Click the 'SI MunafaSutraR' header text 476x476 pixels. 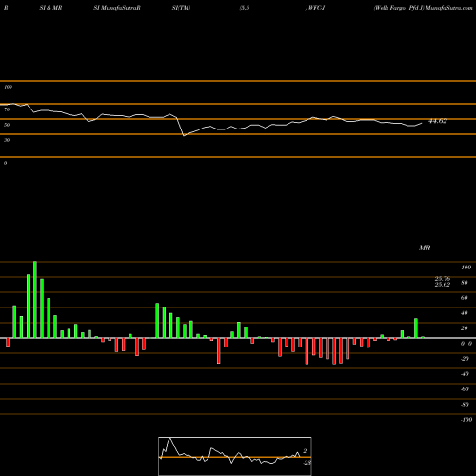pyautogui.click(x=117, y=8)
